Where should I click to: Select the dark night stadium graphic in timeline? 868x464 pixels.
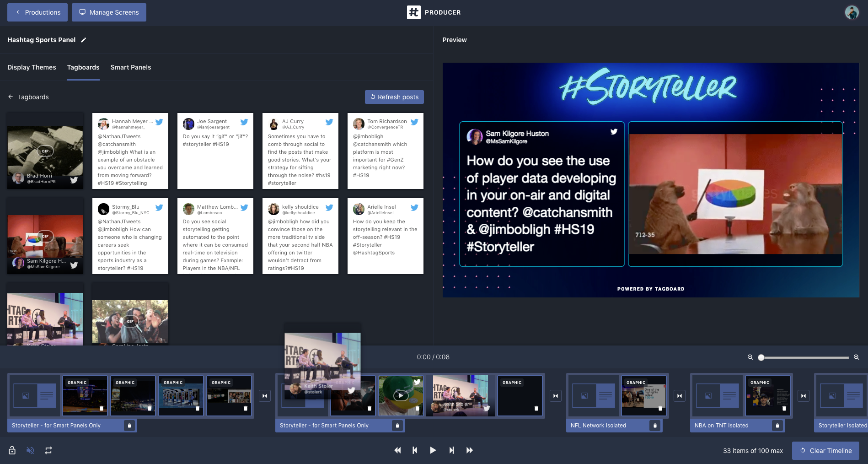[x=133, y=396]
